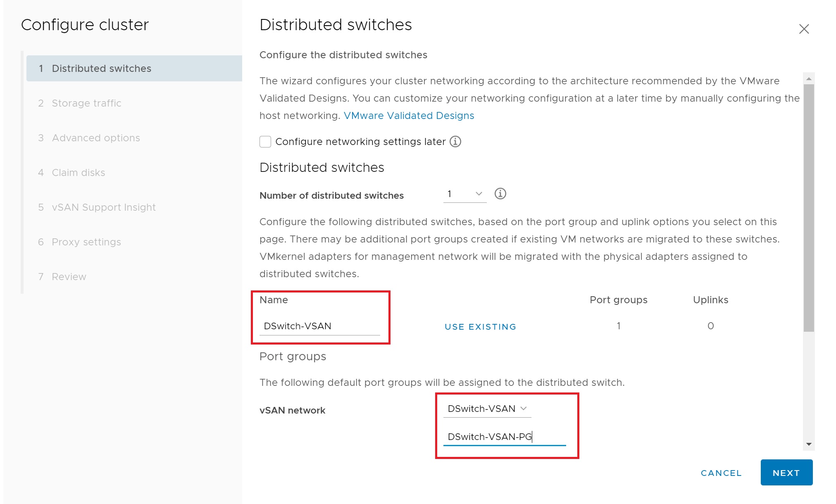Viewport: 836px width, 504px height.
Task: Click Use Existing distributed switch link
Action: point(480,327)
